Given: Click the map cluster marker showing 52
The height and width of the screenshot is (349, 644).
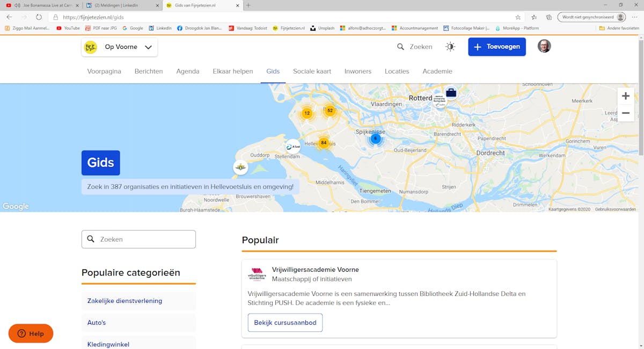Looking at the screenshot, I should pos(330,111).
